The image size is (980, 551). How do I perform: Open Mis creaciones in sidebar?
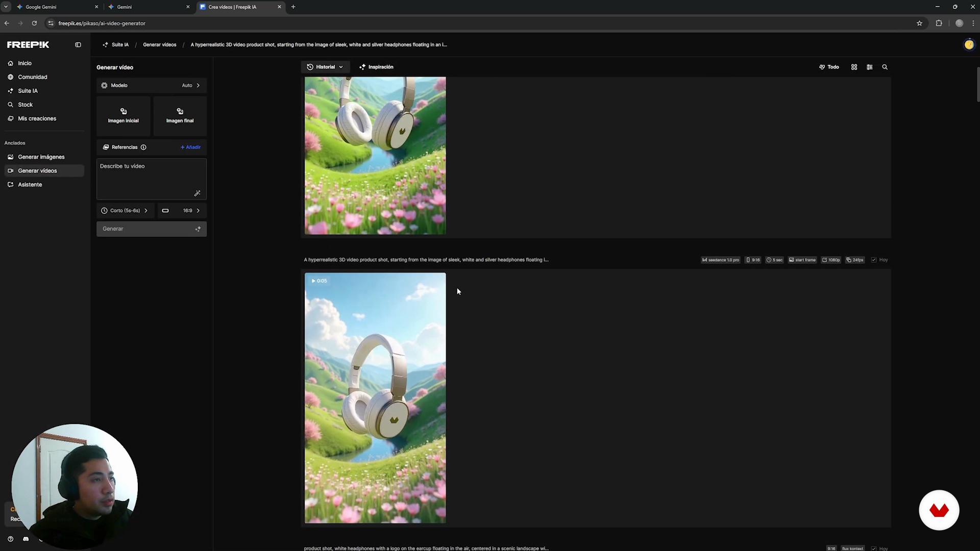click(37, 118)
